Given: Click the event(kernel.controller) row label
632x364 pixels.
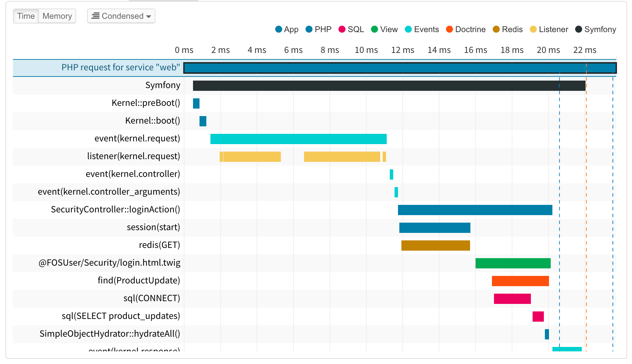Looking at the screenshot, I should point(133,174).
